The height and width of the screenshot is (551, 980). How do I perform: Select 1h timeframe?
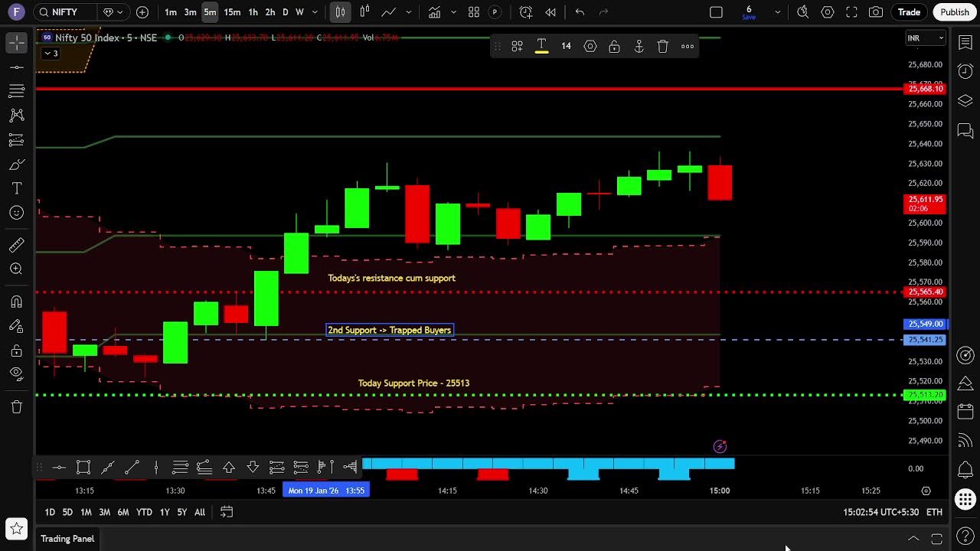pos(253,12)
